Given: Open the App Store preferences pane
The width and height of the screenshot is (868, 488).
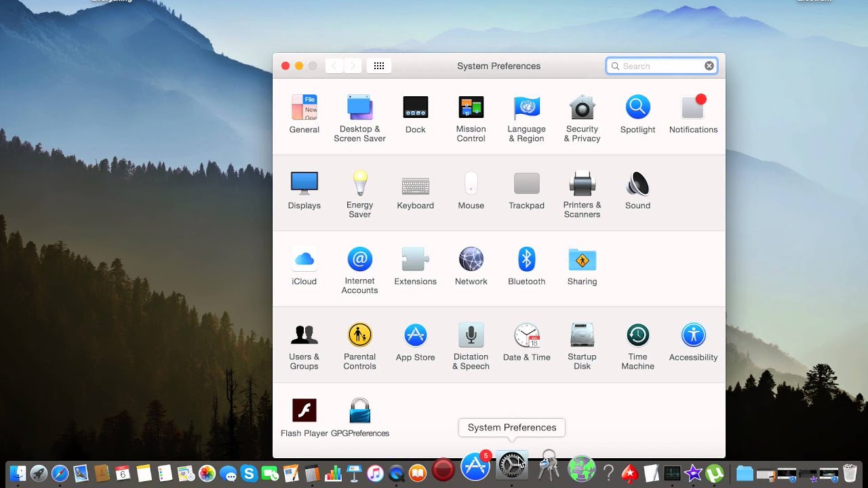Looking at the screenshot, I should tap(416, 342).
